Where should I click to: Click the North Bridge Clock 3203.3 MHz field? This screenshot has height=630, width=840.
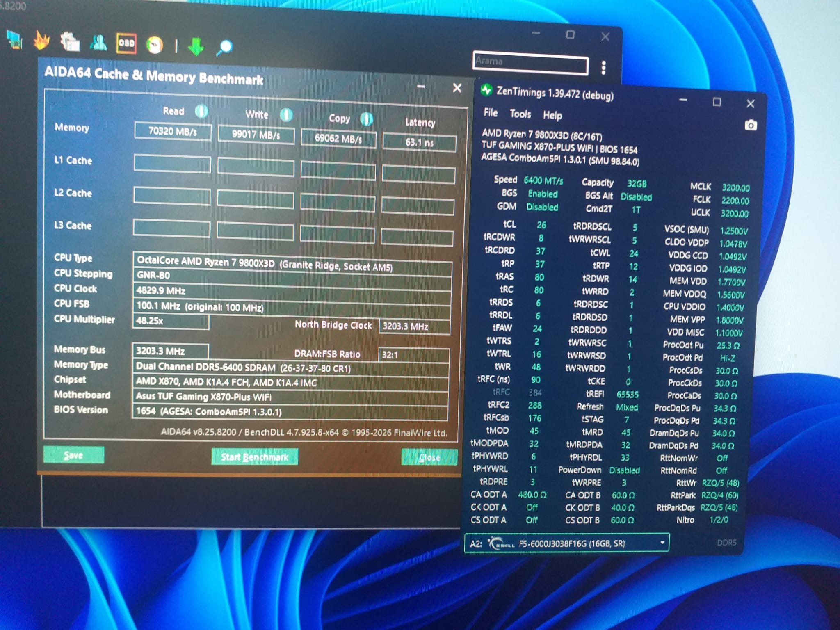(x=414, y=326)
